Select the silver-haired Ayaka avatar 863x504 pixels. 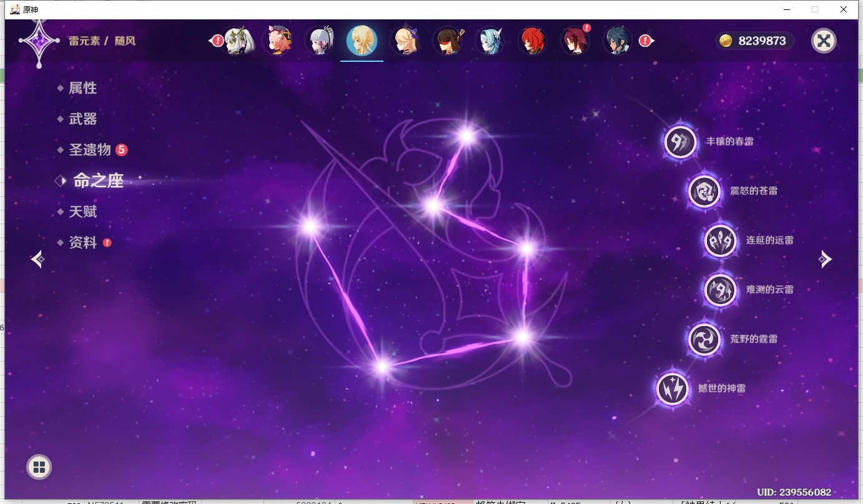(320, 41)
